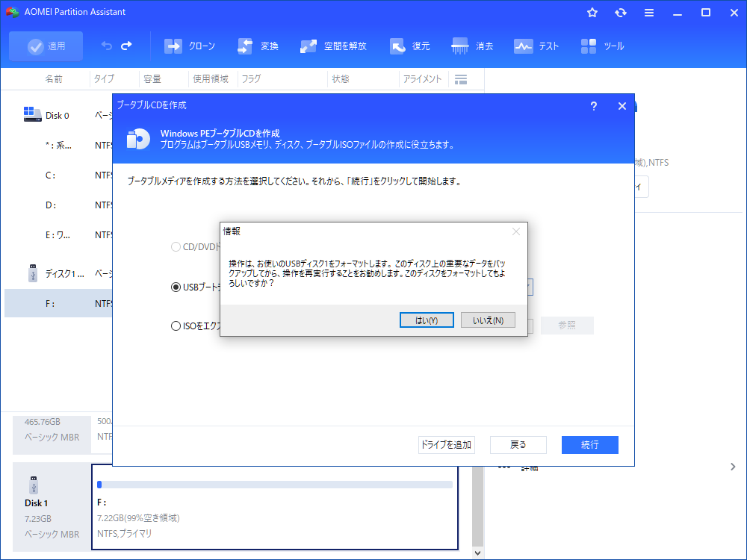Screen dimensions: 747x560
Task: Select the F: partition row
Action: tap(58, 303)
